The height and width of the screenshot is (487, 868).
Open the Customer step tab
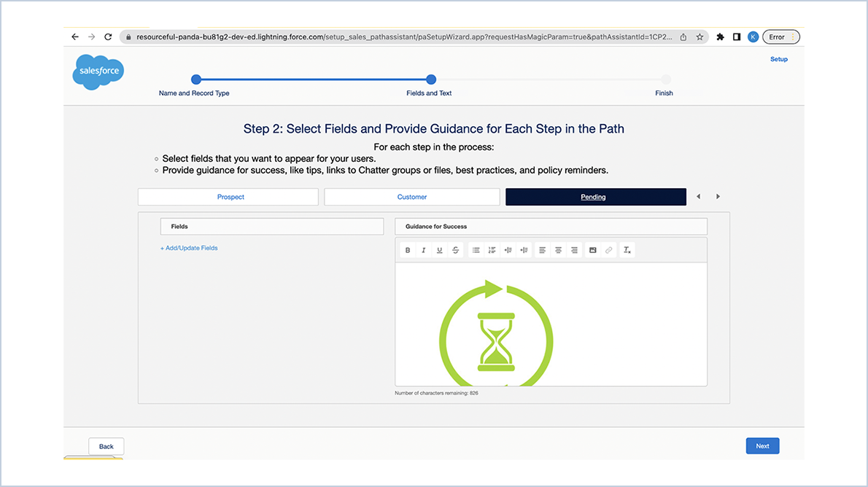click(411, 196)
